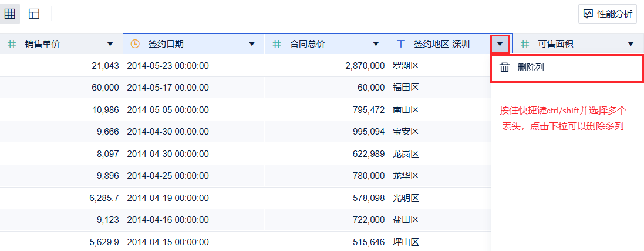Open the 销售单价 column dropdown

[110, 44]
